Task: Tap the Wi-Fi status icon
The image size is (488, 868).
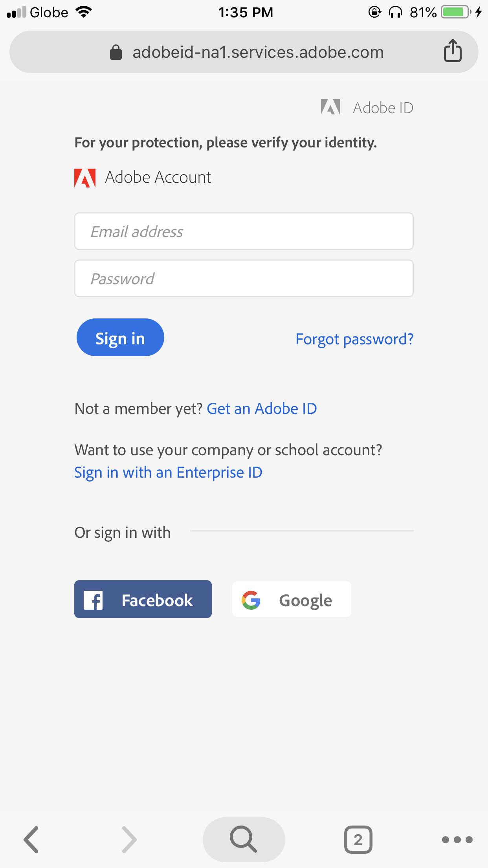Action: tap(84, 12)
